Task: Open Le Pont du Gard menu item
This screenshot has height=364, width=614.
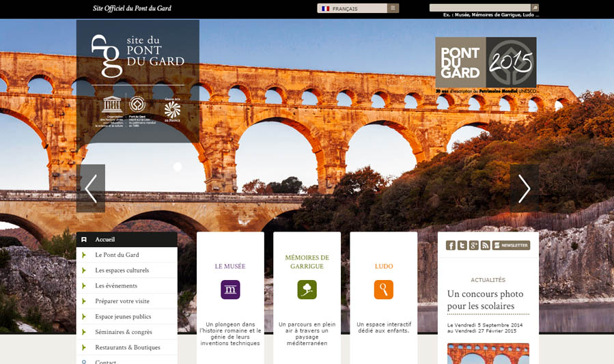Action: point(127,255)
